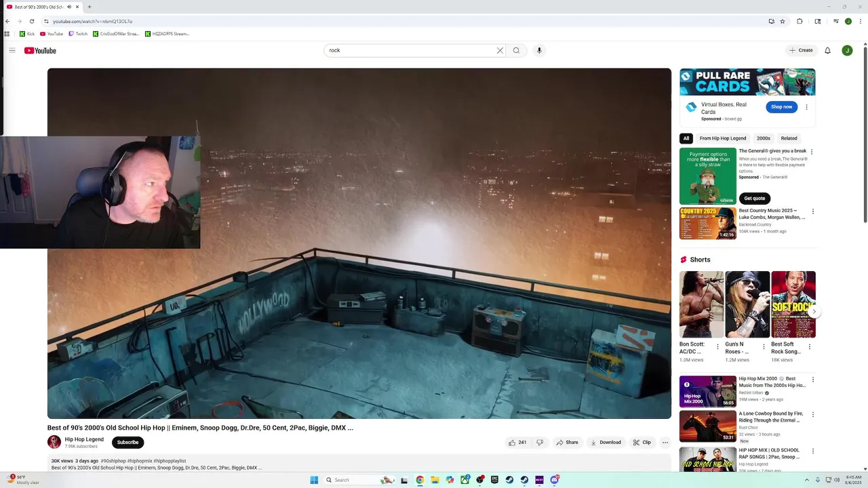The width and height of the screenshot is (868, 488).
Task: Open the HQZAOFPS Stream bookmark
Action: (x=167, y=34)
